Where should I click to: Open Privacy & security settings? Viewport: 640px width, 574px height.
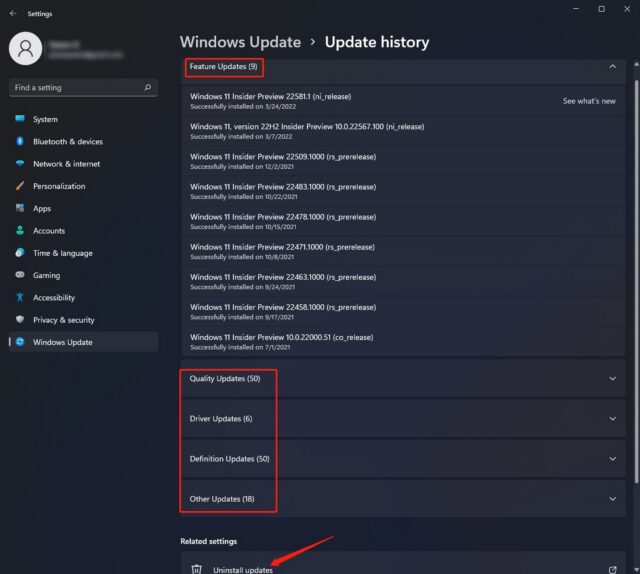point(83,320)
